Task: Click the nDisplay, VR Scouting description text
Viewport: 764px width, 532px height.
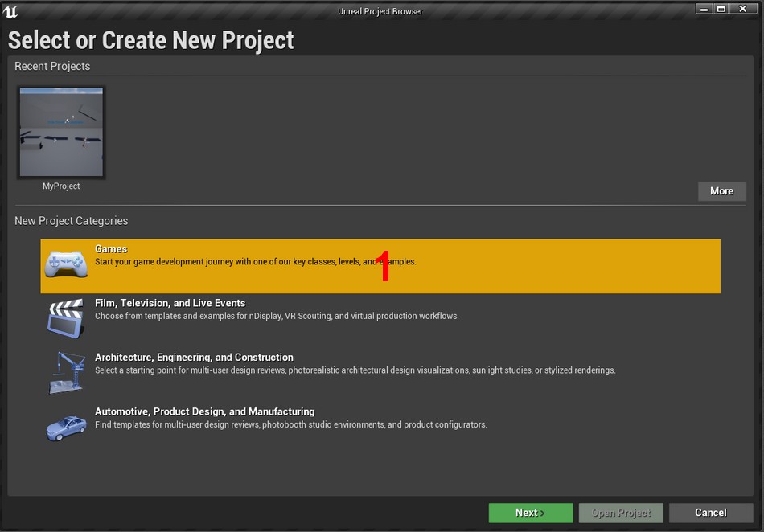Action: (x=277, y=316)
